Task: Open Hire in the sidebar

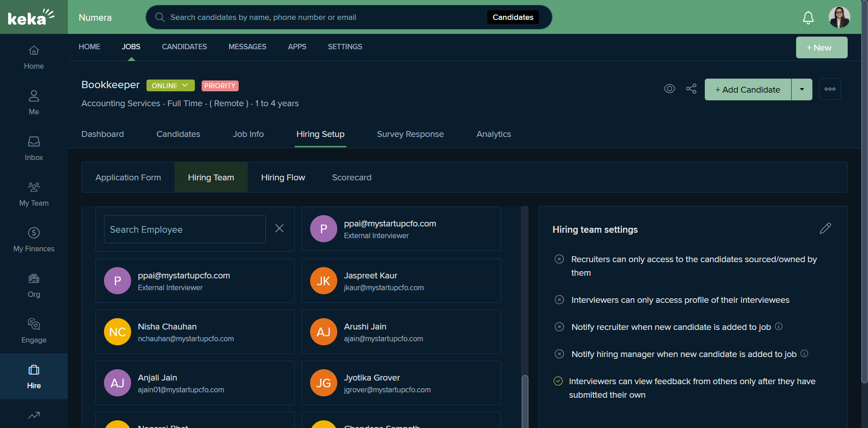Action: pyautogui.click(x=34, y=376)
